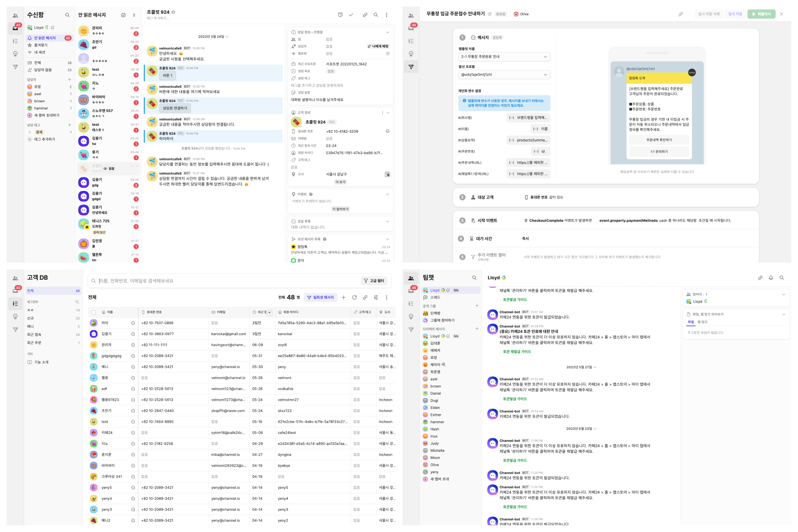This screenshot has width=798, height=532.
Task: Open notification bell in Lloyd team chat
Action: pyautogui.click(x=770, y=278)
